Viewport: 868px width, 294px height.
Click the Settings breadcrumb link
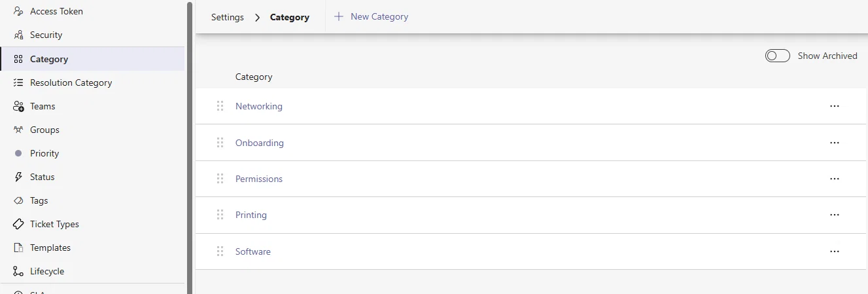point(228,18)
